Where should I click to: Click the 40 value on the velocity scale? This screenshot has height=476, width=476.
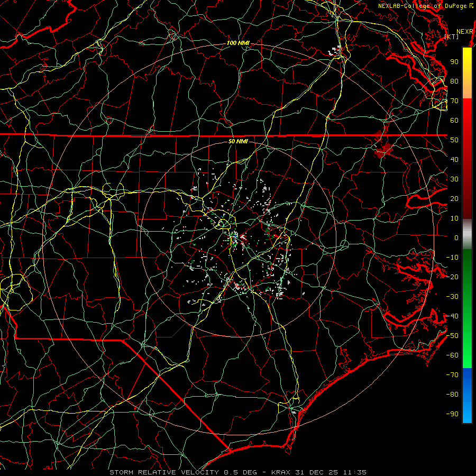coord(454,160)
